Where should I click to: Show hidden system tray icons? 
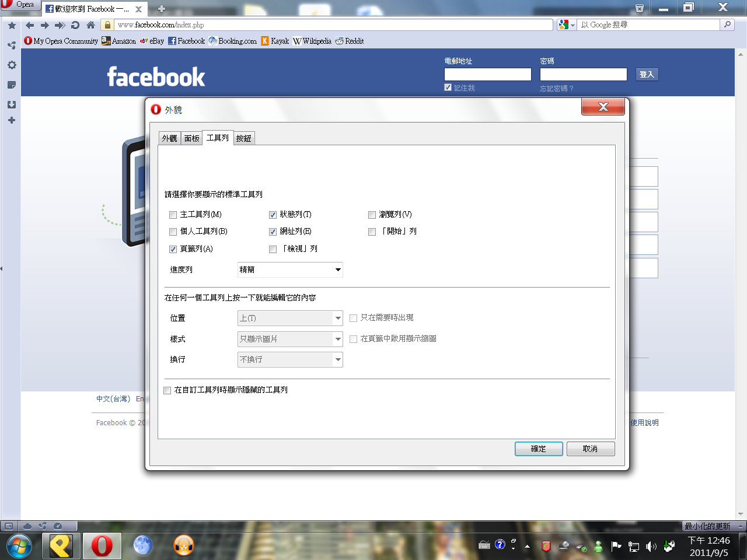(527, 547)
